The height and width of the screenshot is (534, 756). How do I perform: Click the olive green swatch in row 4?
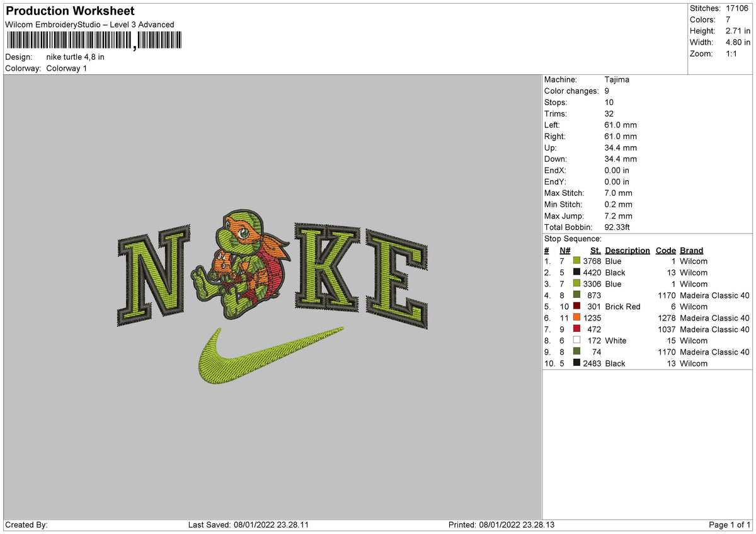tap(576, 295)
